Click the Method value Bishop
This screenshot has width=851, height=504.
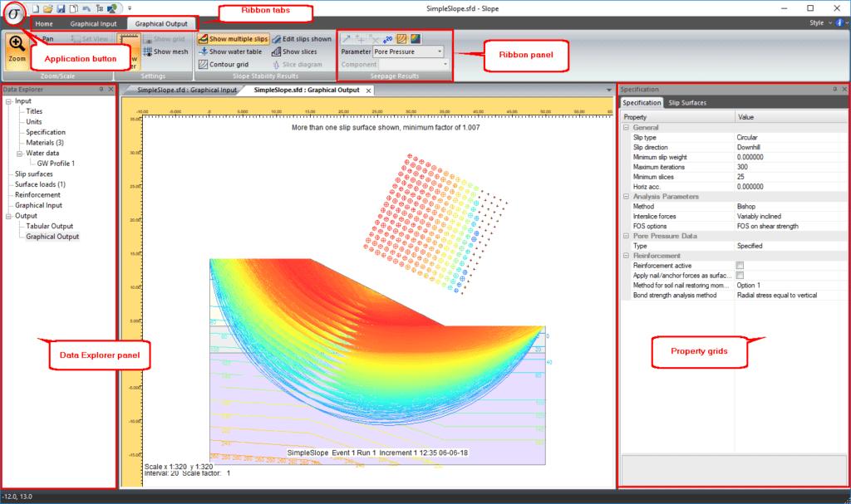(745, 206)
